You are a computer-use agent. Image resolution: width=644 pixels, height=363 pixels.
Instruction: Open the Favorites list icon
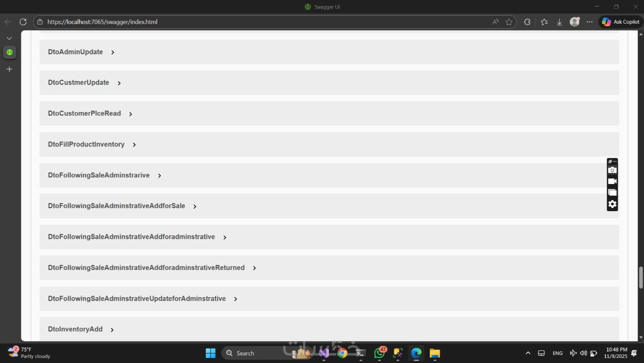point(544,22)
